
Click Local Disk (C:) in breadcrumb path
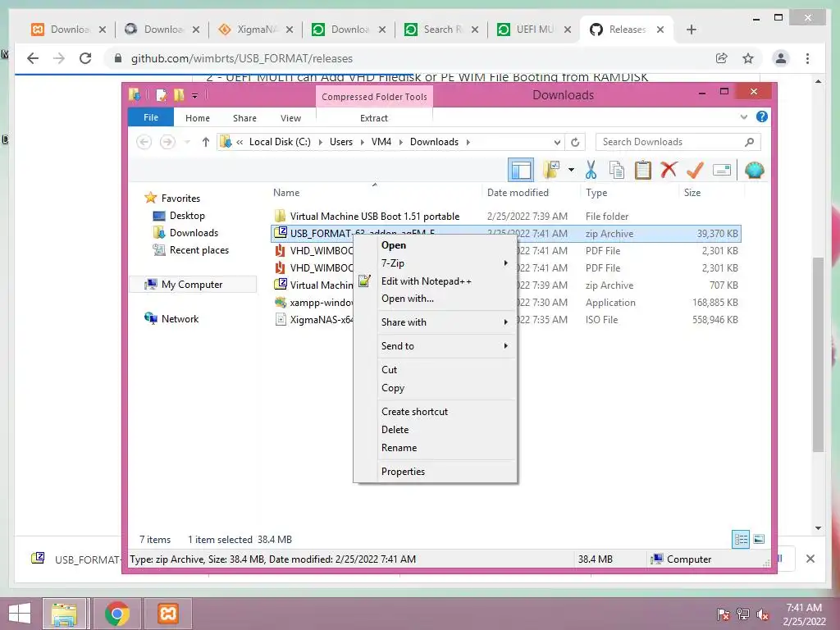coord(280,142)
